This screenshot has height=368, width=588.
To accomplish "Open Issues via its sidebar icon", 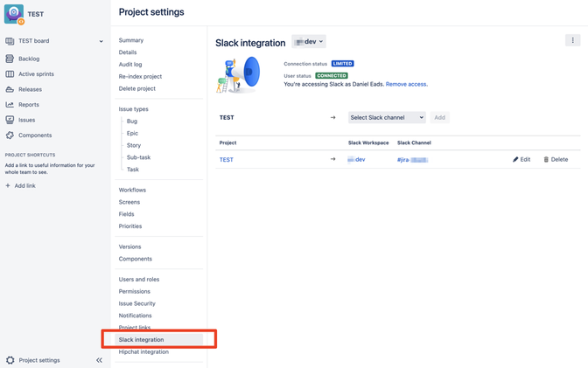I will point(10,120).
